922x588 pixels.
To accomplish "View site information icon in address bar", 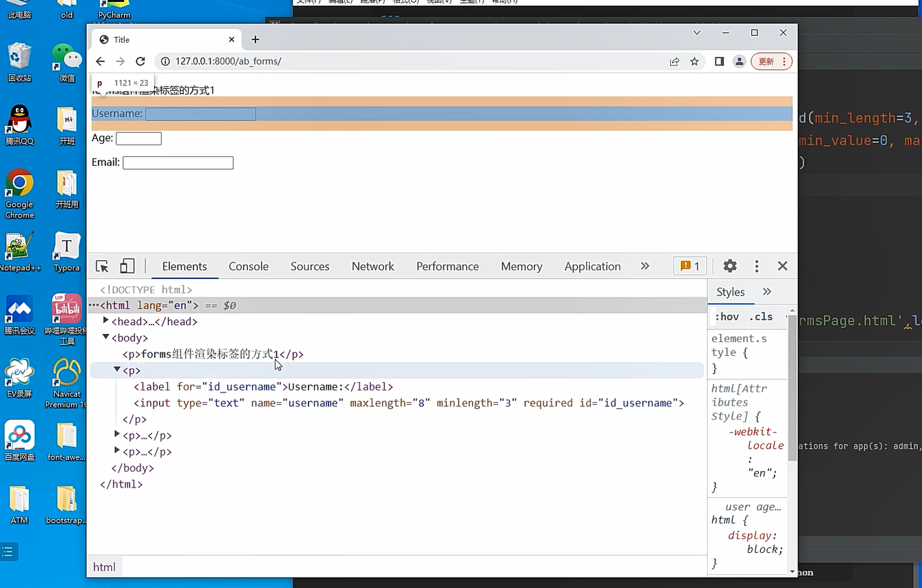I will 165,61.
